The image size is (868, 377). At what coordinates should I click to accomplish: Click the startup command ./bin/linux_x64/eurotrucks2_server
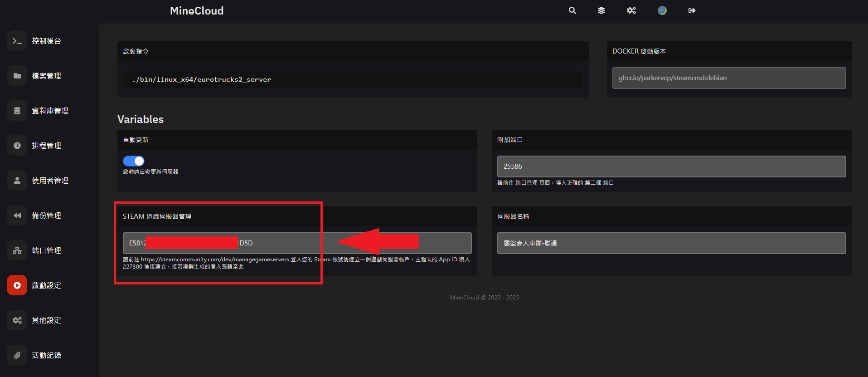point(202,79)
